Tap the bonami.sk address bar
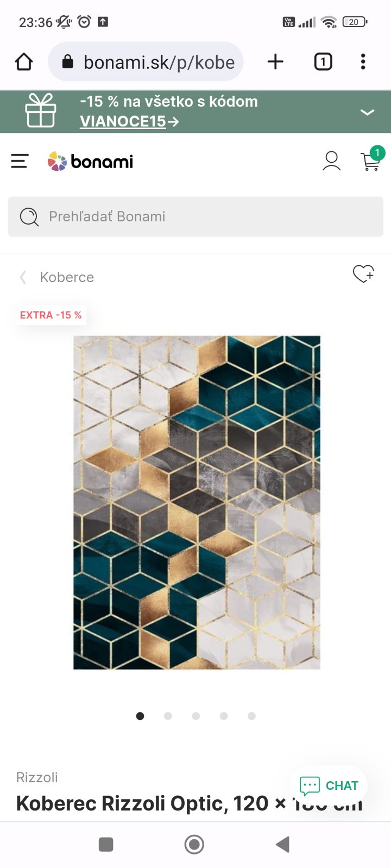 pos(146,62)
